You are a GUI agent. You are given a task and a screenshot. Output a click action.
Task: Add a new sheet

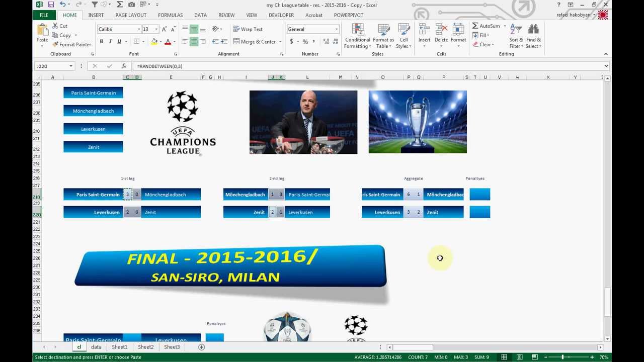[202, 347]
